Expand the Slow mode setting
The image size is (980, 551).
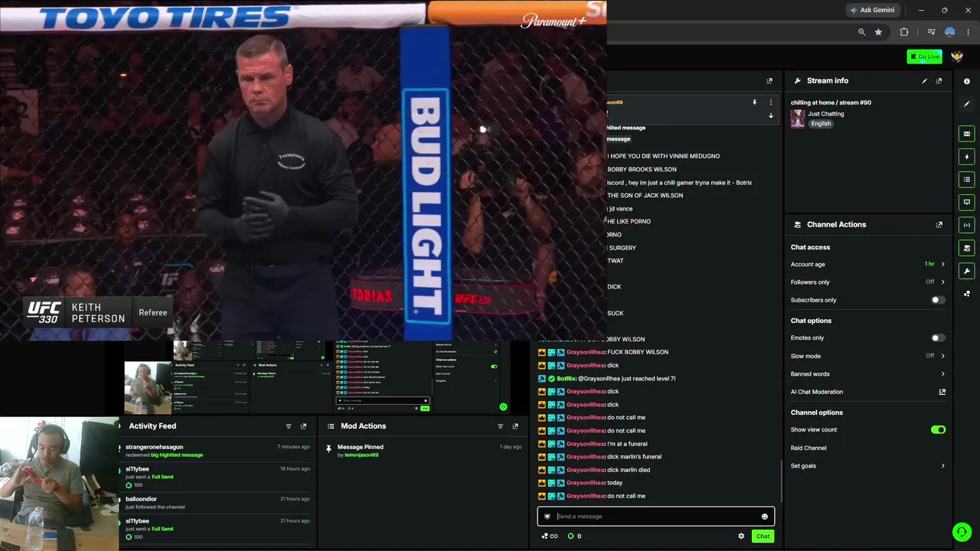pos(868,356)
